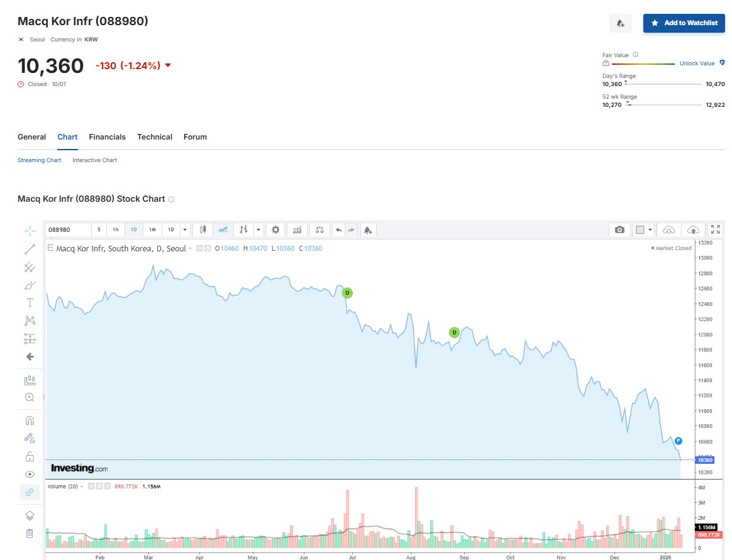Set interval to 1h
Image resolution: width=732 pixels, height=560 pixels.
(x=116, y=229)
